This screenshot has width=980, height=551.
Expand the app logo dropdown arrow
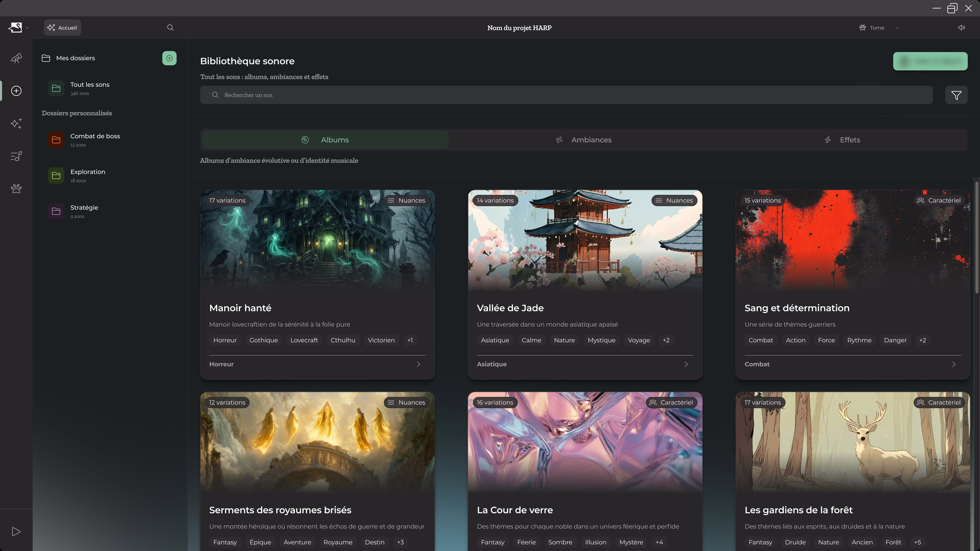click(x=27, y=28)
